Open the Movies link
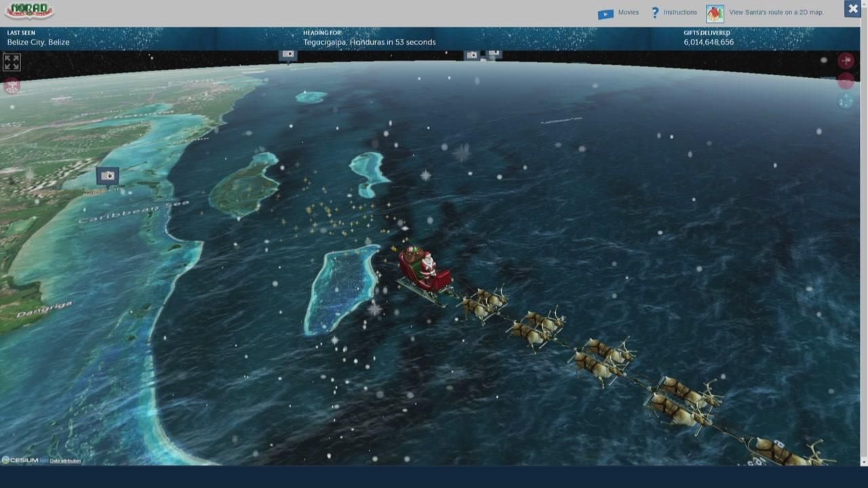Screen dimensions: 868x488 628,12
